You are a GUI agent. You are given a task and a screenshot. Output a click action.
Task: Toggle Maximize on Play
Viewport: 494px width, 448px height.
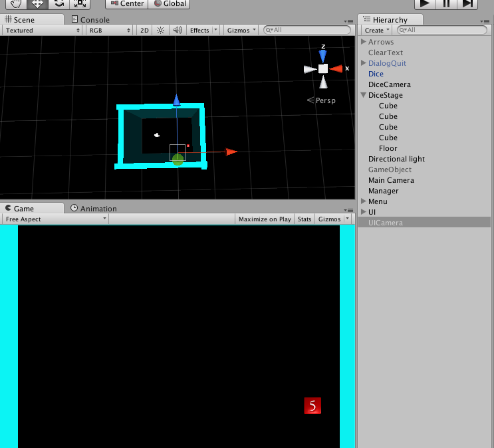tap(265, 219)
